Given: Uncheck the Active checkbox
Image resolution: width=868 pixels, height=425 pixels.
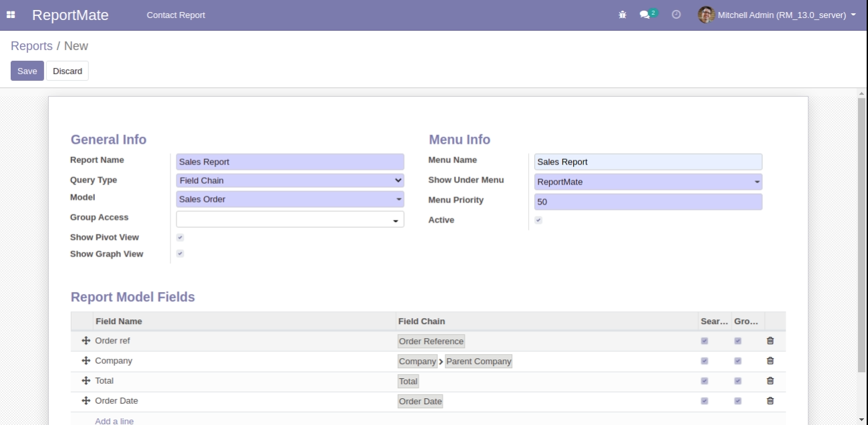Looking at the screenshot, I should pos(538,220).
